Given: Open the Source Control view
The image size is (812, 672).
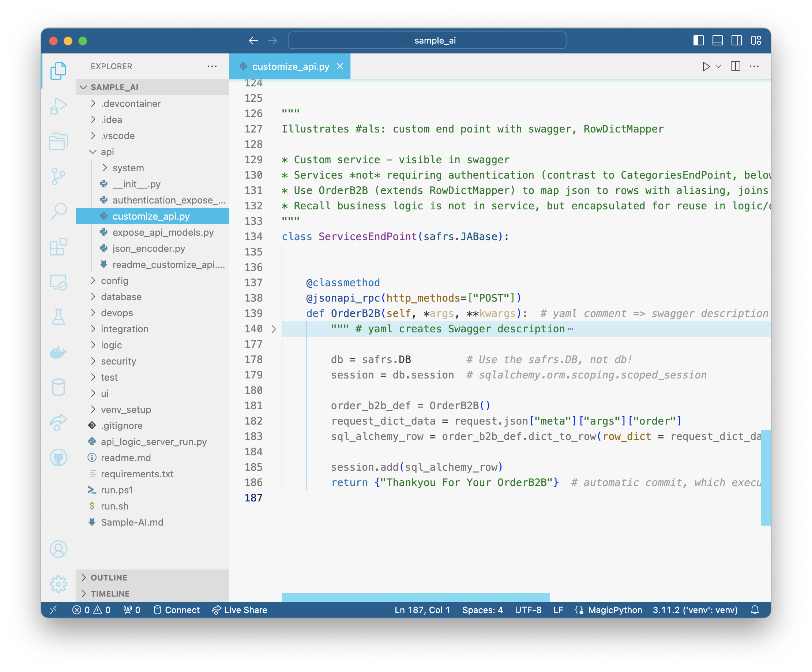Looking at the screenshot, I should coord(59,176).
